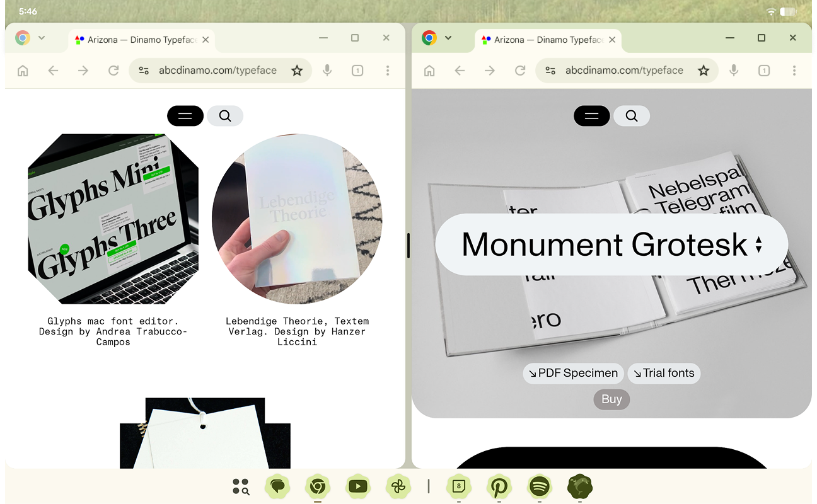
Task: Open Pinterest from the taskbar
Action: (x=499, y=486)
